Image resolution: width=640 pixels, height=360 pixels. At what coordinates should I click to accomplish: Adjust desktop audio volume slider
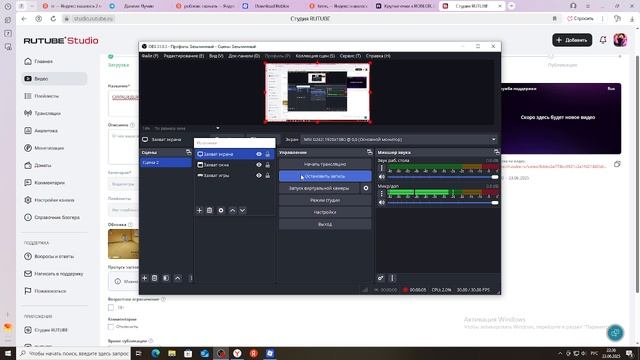(442, 177)
